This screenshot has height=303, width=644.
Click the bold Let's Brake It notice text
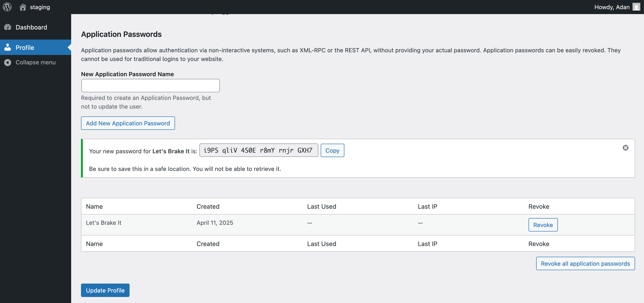[171, 151]
